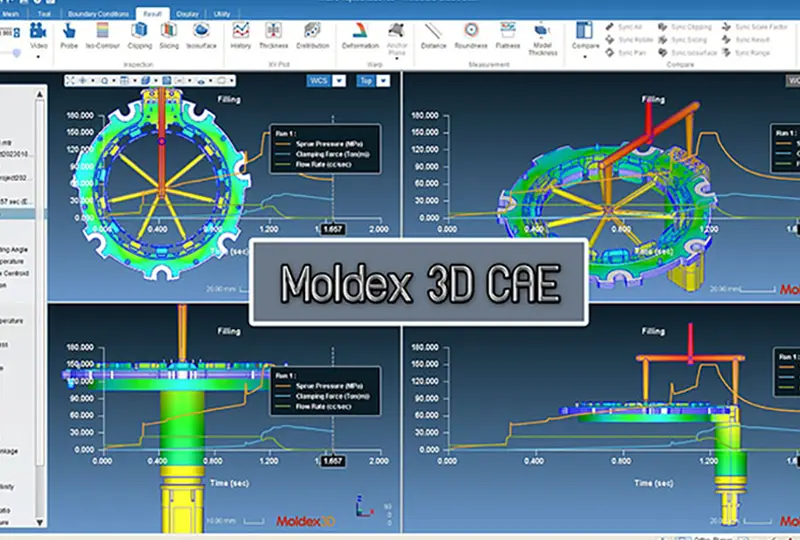The image size is (800, 540).
Task: Click the WCS button in top-left viewport
Action: (319, 81)
